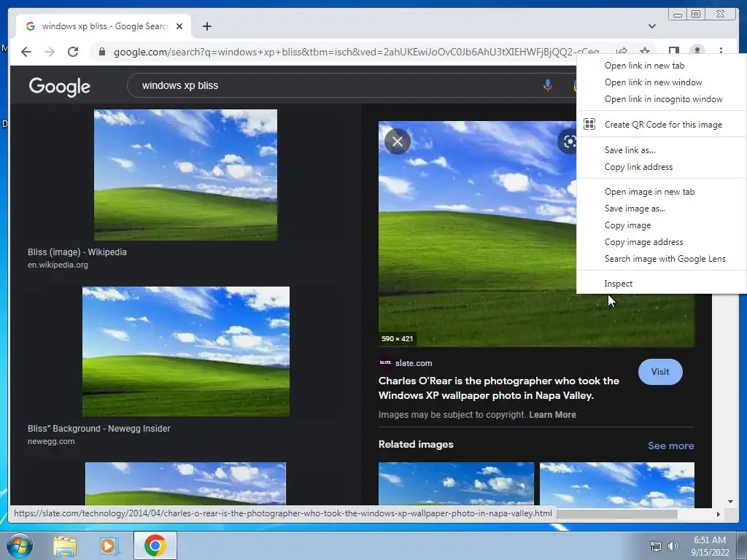The width and height of the screenshot is (747, 560).
Task: Click the Google Lens icon on preview image
Action: [x=568, y=141]
